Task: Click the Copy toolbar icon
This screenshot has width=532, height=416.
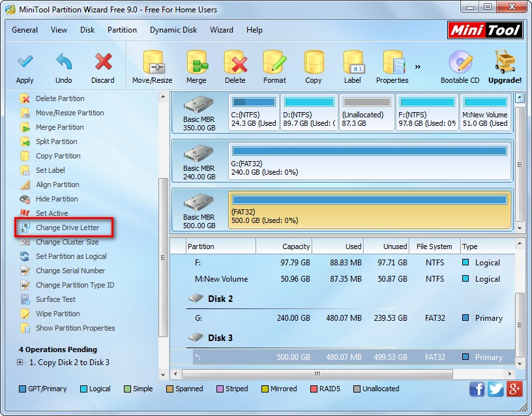Action: [x=314, y=62]
